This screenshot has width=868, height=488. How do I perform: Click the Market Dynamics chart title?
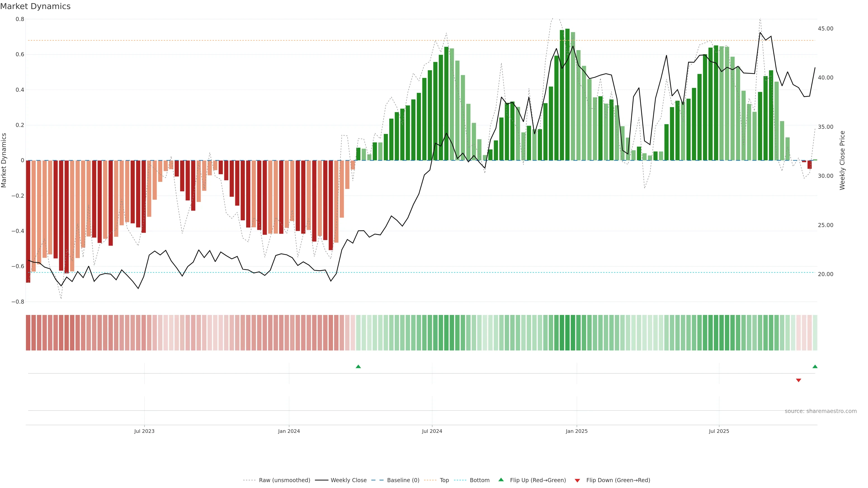click(35, 6)
